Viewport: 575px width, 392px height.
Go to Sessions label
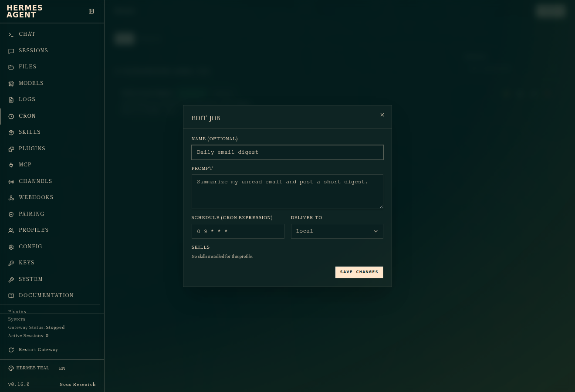click(x=33, y=51)
